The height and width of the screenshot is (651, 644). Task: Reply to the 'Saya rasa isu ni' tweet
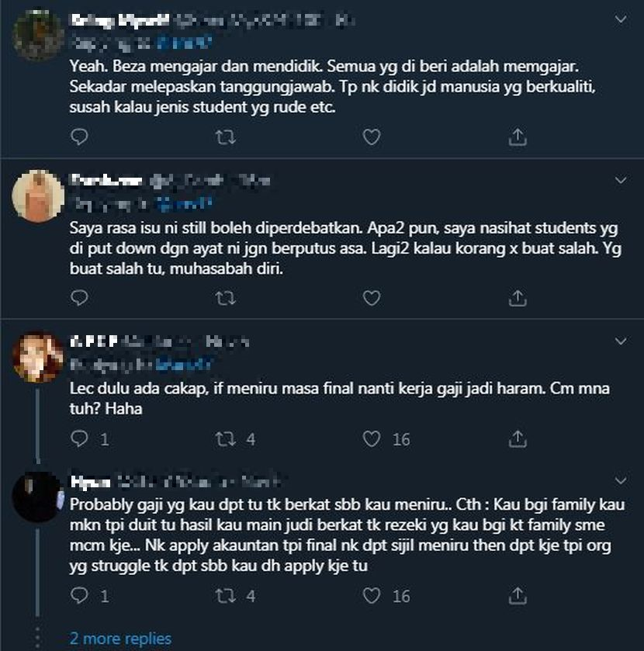pyautogui.click(x=79, y=298)
